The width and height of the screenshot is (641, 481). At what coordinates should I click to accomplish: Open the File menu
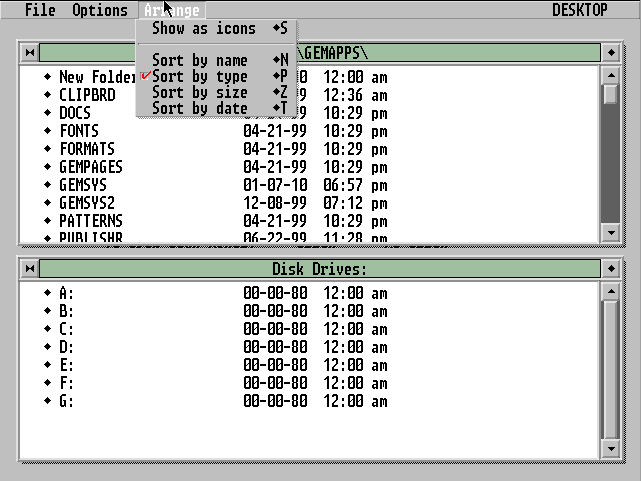(x=40, y=11)
